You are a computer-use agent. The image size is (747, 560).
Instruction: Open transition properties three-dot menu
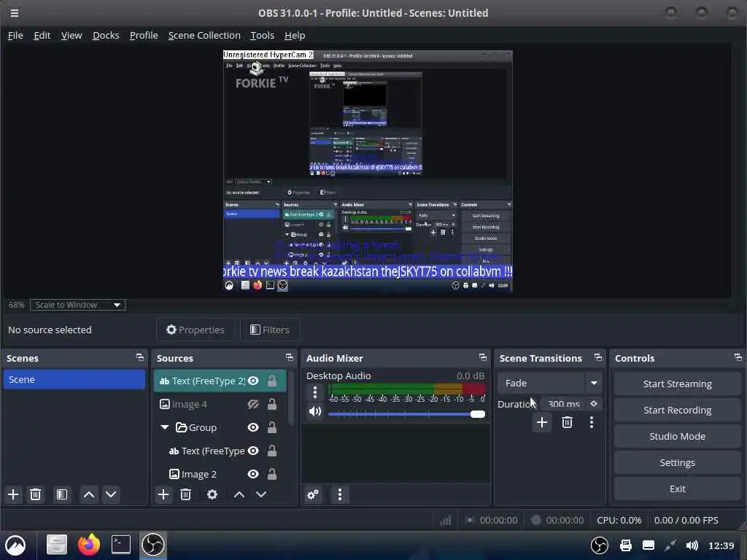click(592, 422)
